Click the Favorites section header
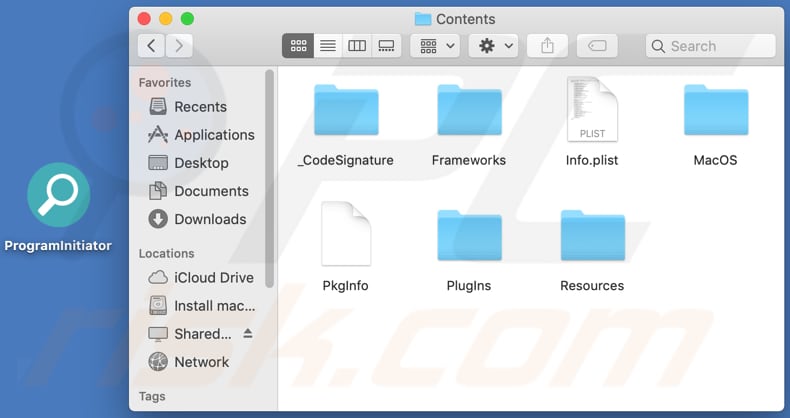 coord(165,83)
